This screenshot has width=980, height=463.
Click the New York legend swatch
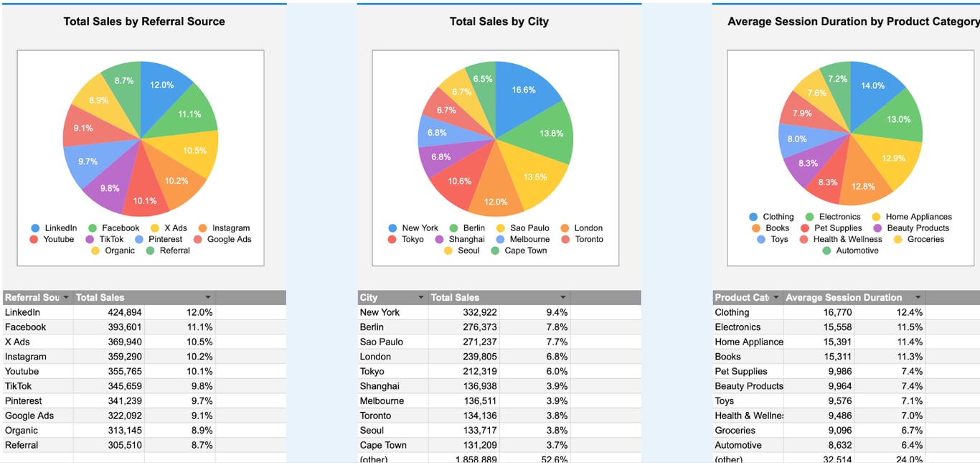(x=392, y=228)
